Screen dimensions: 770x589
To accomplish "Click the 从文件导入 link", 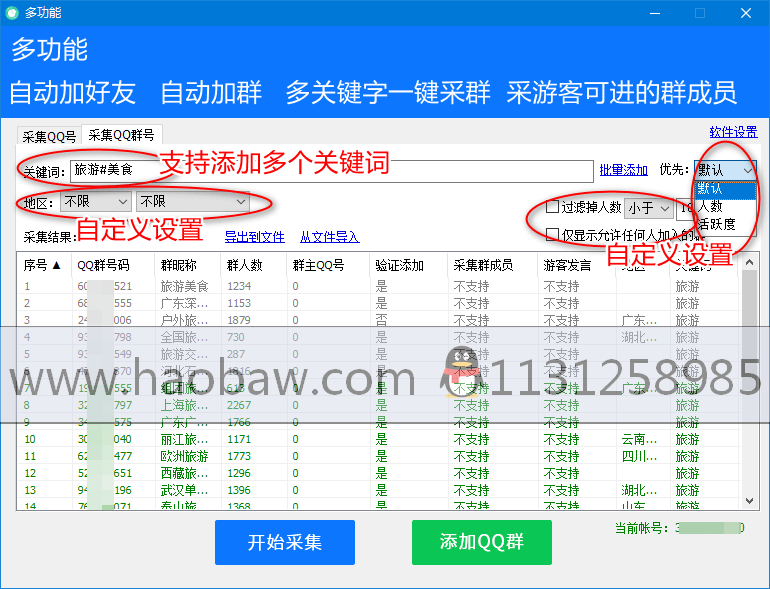I will coord(329,237).
